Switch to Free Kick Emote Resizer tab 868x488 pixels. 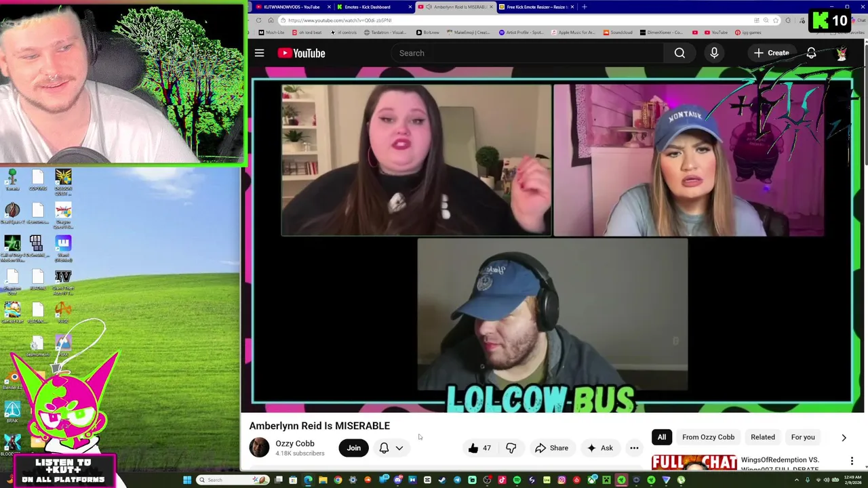point(537,7)
